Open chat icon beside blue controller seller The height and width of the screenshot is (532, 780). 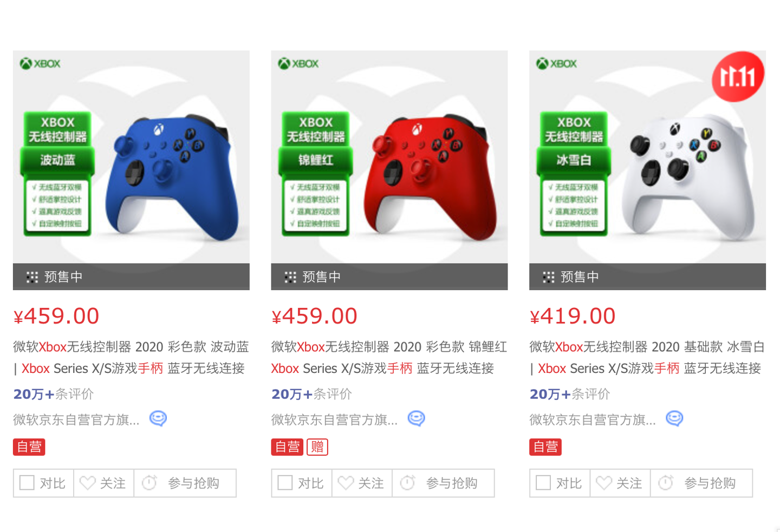[x=158, y=418]
